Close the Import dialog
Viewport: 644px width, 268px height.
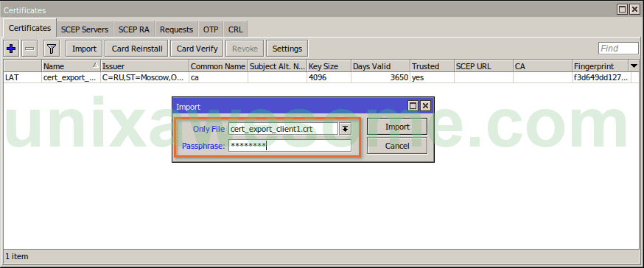(425, 106)
